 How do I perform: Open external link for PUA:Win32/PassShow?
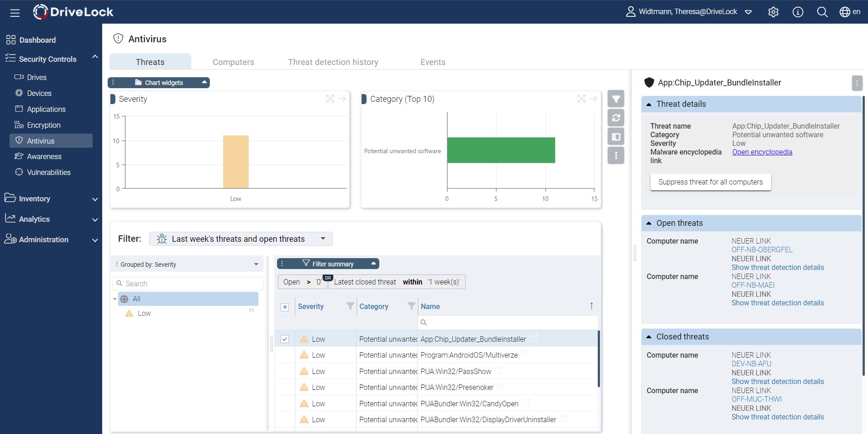[x=499, y=370]
